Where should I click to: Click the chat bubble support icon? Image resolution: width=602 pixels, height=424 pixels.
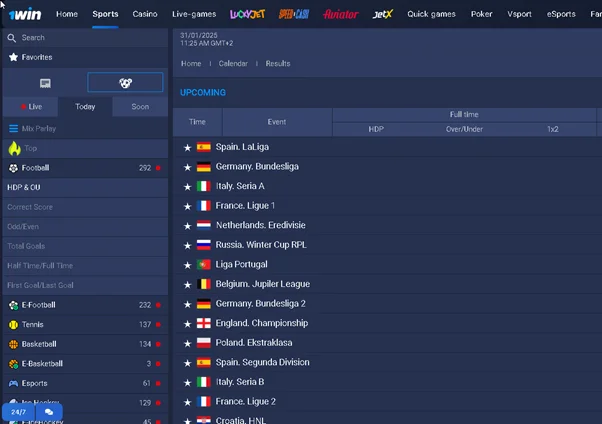click(48, 411)
